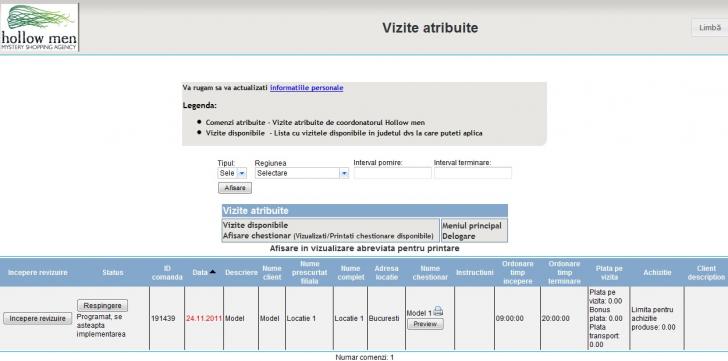
Task: Click the Instructiuni column header
Action: [x=474, y=272]
